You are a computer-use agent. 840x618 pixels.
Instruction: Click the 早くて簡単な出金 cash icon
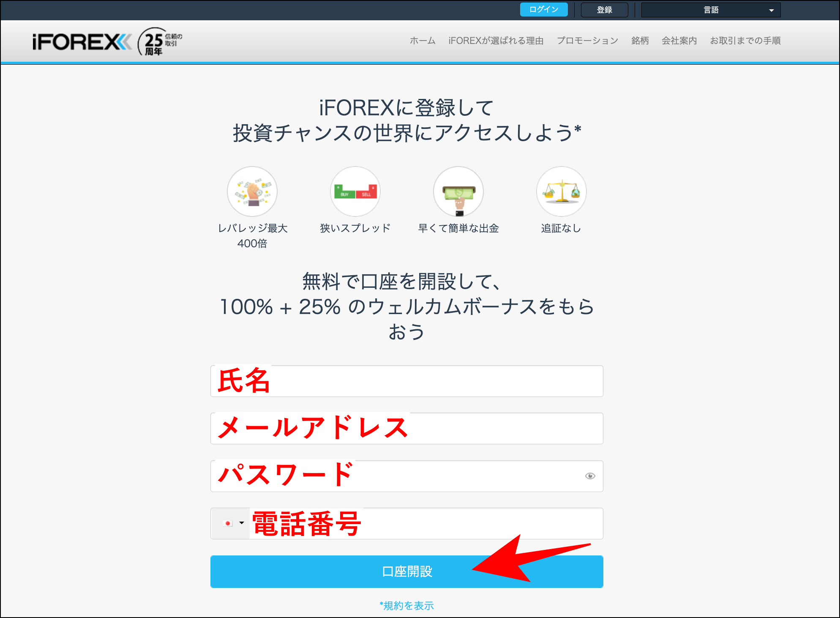[x=458, y=191]
